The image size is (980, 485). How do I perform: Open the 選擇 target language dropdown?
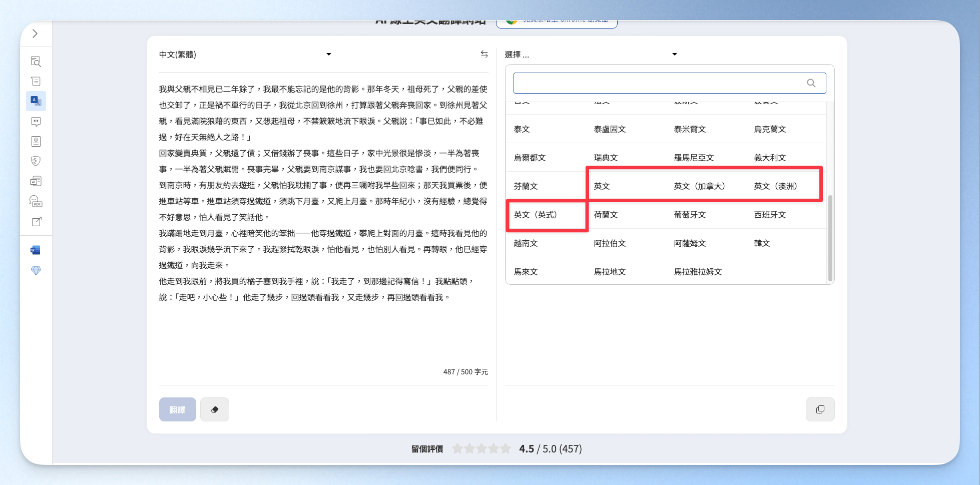point(591,55)
